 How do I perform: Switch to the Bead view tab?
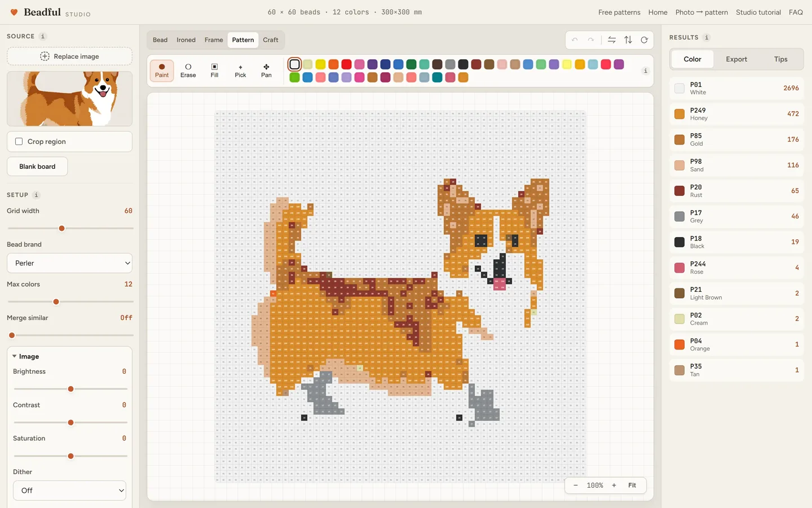click(160, 40)
